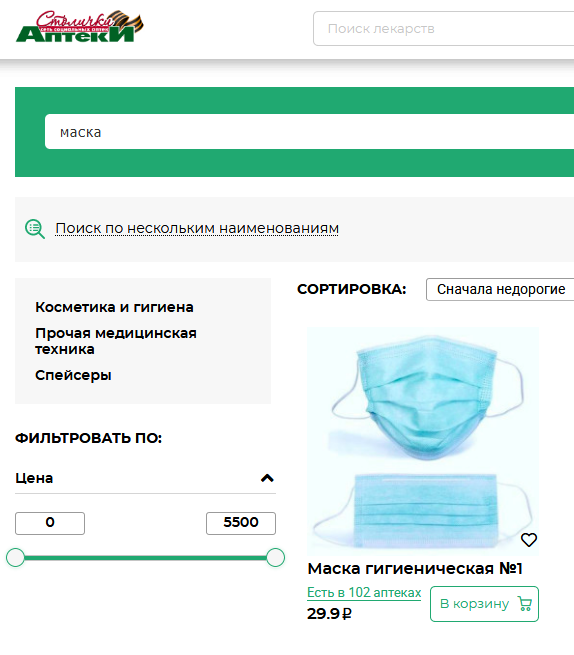Open Есть в 102 аптеках link
574x655 pixels.
click(364, 592)
